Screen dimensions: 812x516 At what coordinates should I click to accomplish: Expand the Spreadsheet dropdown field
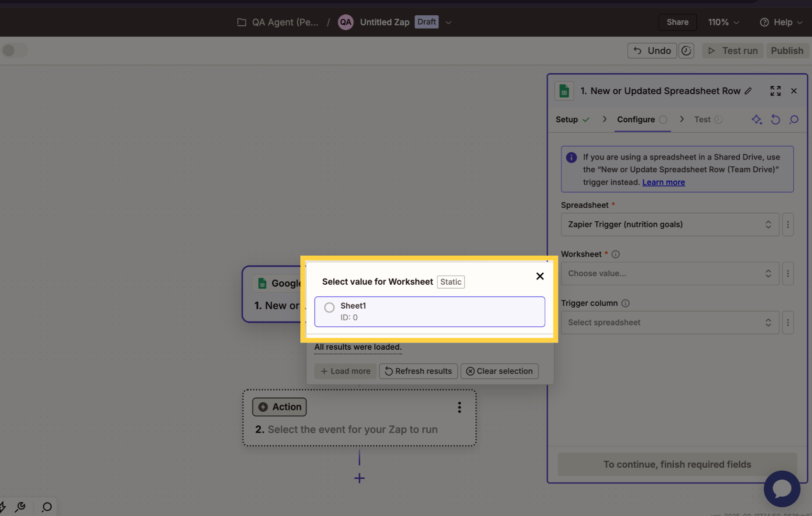coord(669,225)
